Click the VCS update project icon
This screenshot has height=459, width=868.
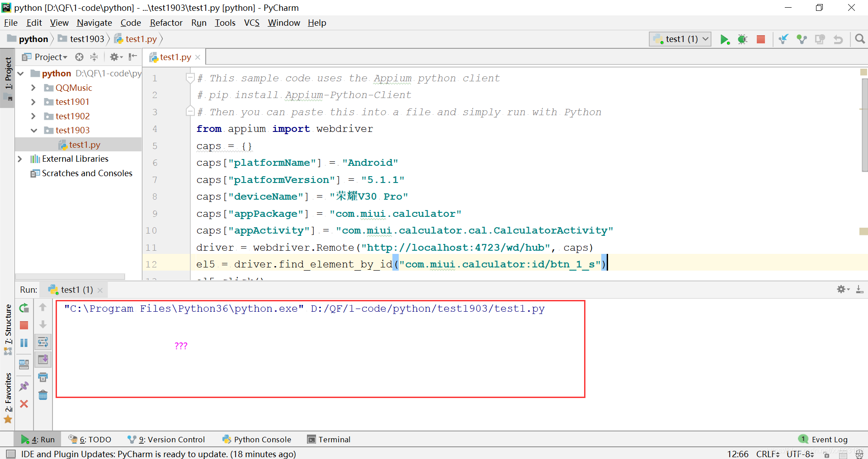pyautogui.click(x=783, y=39)
